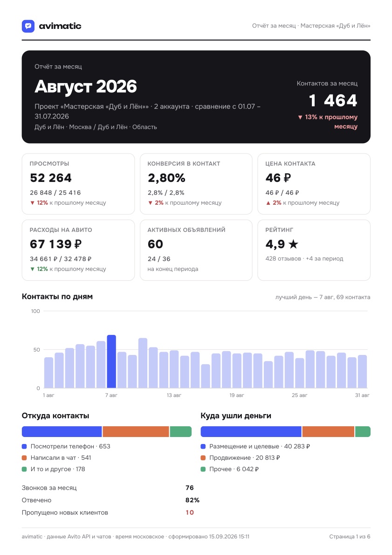Click the Звонков за месяц value 76
The image size is (392, 555).
coord(190,488)
